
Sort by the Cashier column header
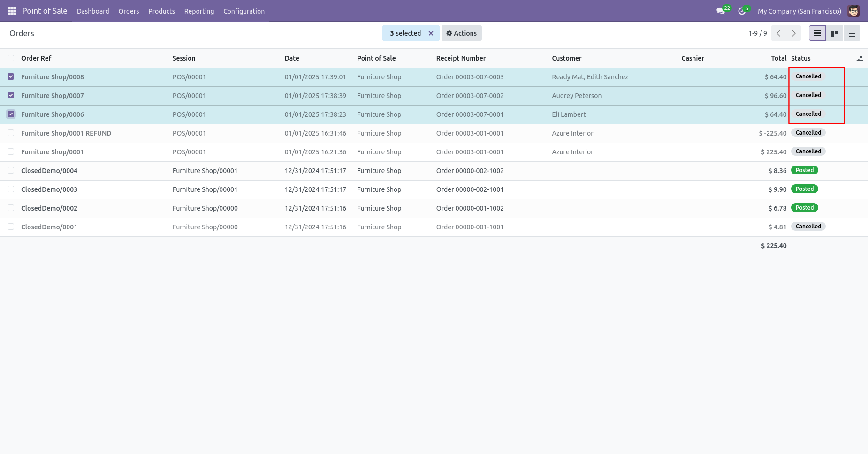[693, 58]
